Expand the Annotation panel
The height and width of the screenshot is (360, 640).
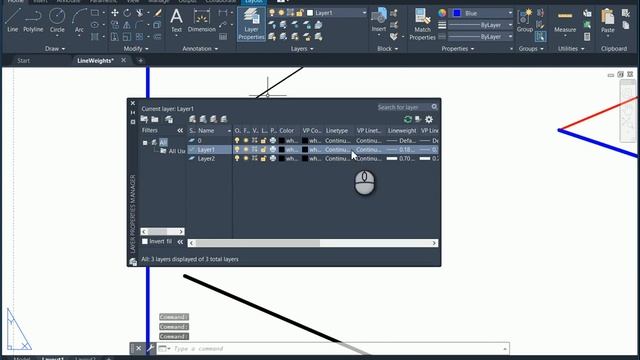200,49
